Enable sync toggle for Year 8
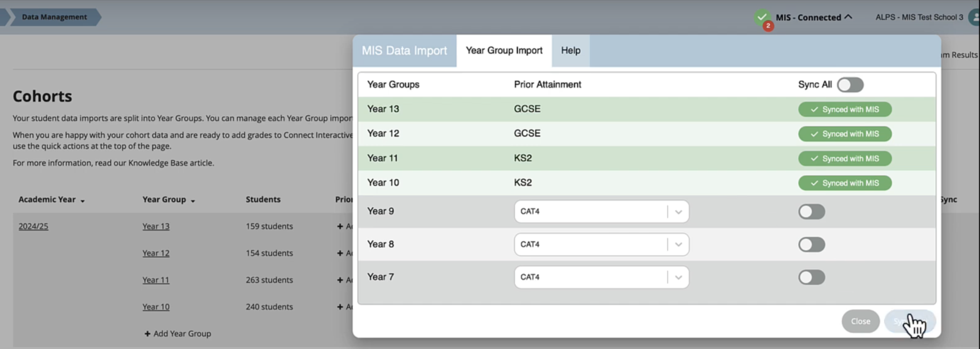Screen dimensions: 980x349 [811, 244]
